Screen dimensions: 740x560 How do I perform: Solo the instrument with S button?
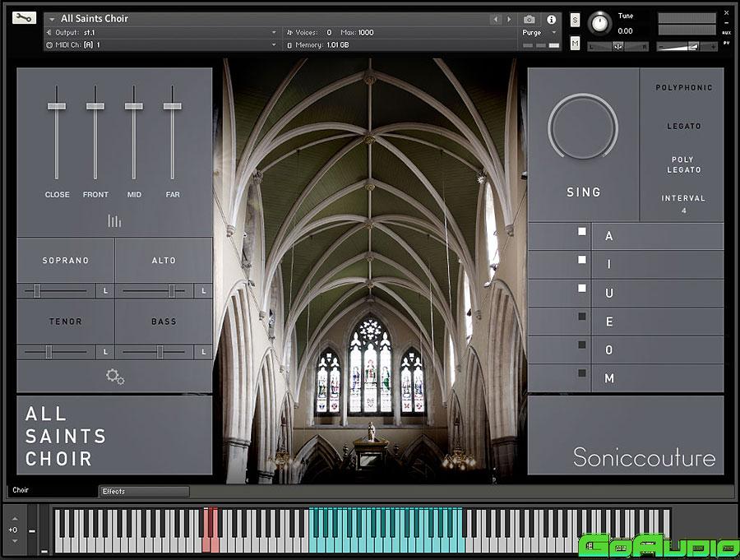(x=575, y=20)
